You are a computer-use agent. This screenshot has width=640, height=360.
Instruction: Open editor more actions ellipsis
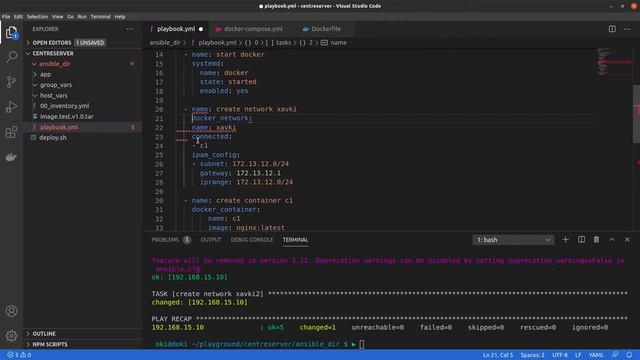point(627,29)
